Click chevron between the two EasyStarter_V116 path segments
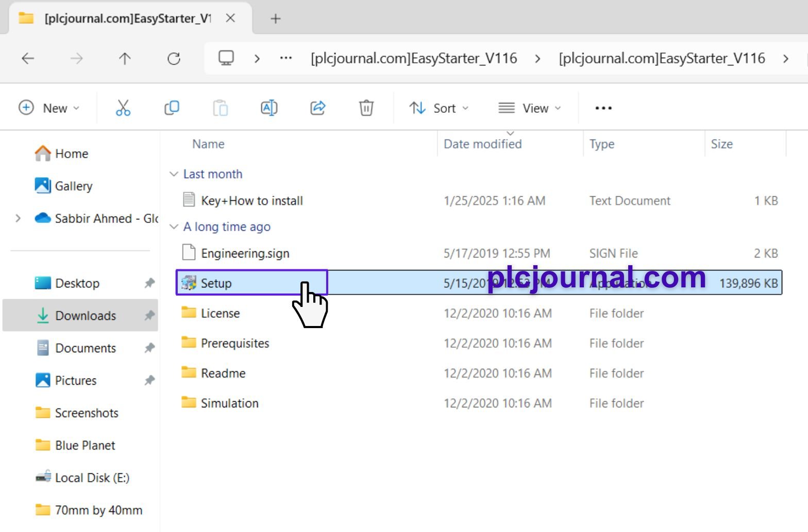This screenshot has width=808, height=532. [537, 59]
